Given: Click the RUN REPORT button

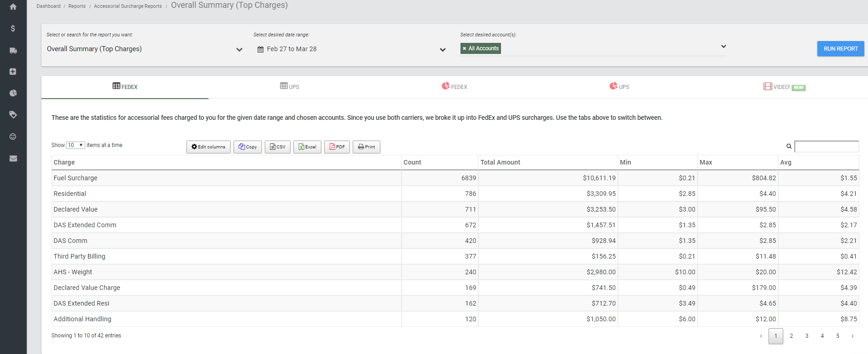Looking at the screenshot, I should (x=840, y=49).
